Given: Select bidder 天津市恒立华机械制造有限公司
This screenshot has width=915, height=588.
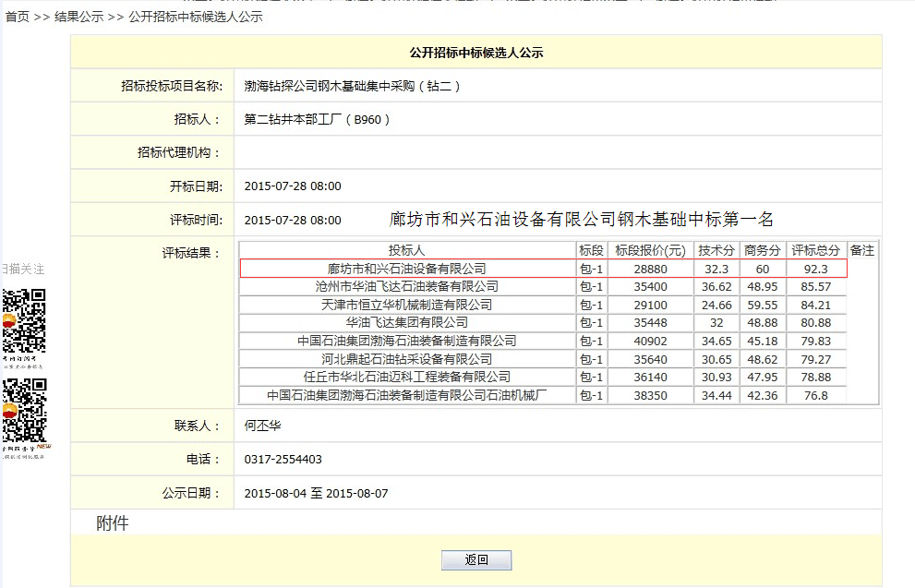Looking at the screenshot, I should pos(407,305).
